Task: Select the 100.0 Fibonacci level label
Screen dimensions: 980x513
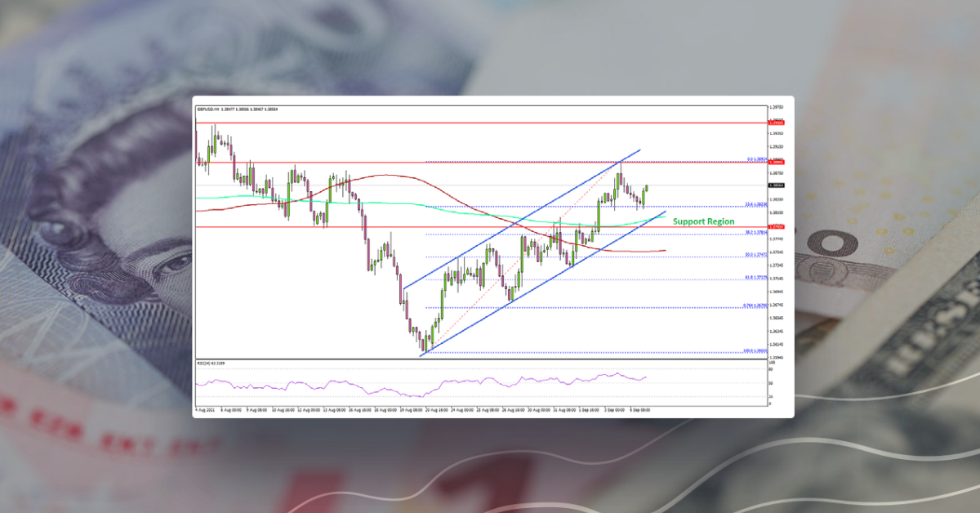Action: [x=756, y=350]
